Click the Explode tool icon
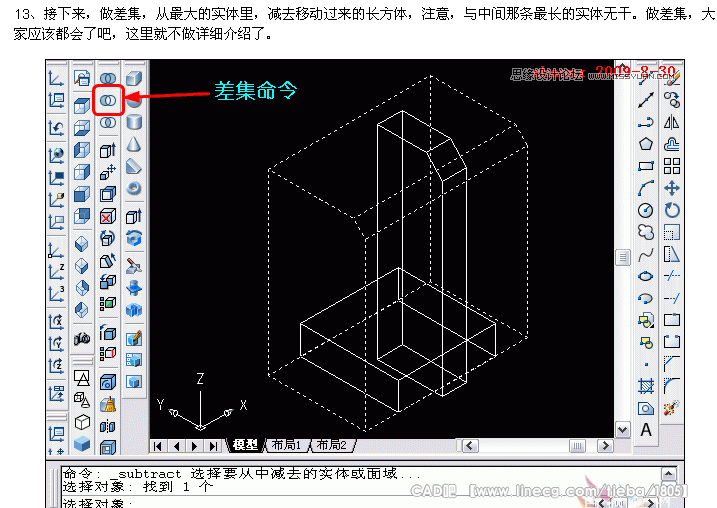The width and height of the screenshot is (717, 508). (x=672, y=408)
